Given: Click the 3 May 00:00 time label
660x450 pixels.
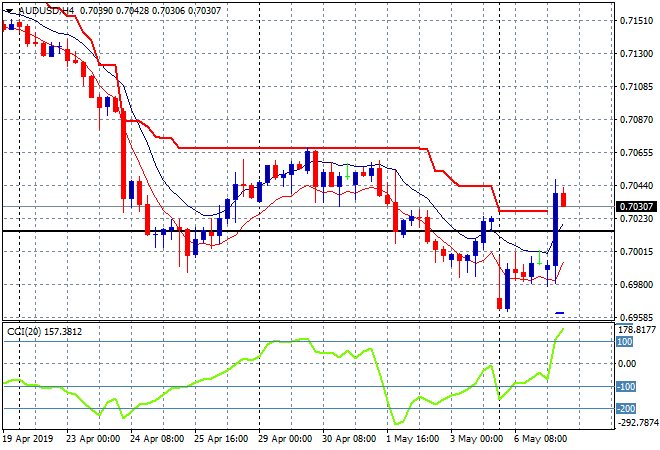Looking at the screenshot, I should pos(476,439).
